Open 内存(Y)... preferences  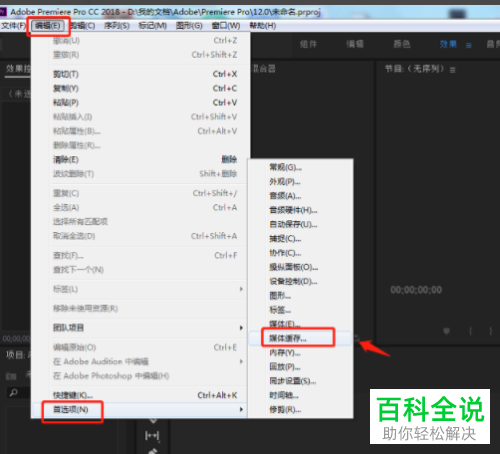[300, 352]
